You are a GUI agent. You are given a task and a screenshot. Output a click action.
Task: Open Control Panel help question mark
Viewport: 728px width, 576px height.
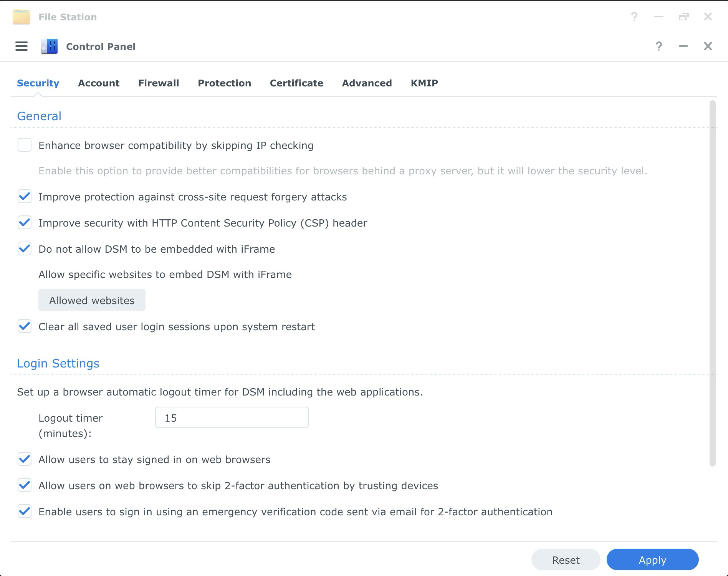pyautogui.click(x=659, y=46)
